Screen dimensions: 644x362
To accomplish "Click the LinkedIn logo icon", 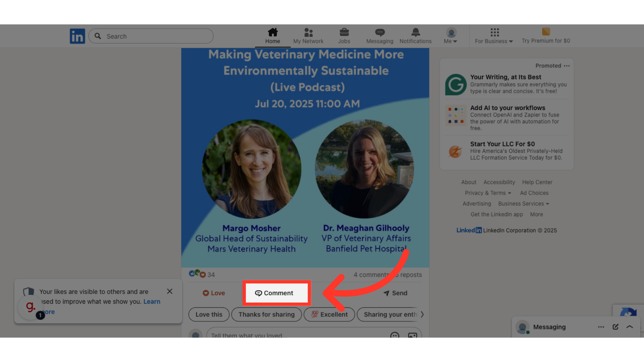I will tap(77, 36).
